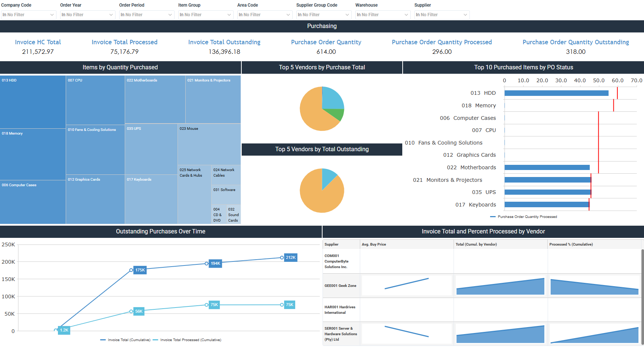
Task: Click blue slice of Total Outstanding pie
Action: pyautogui.click(x=328, y=176)
